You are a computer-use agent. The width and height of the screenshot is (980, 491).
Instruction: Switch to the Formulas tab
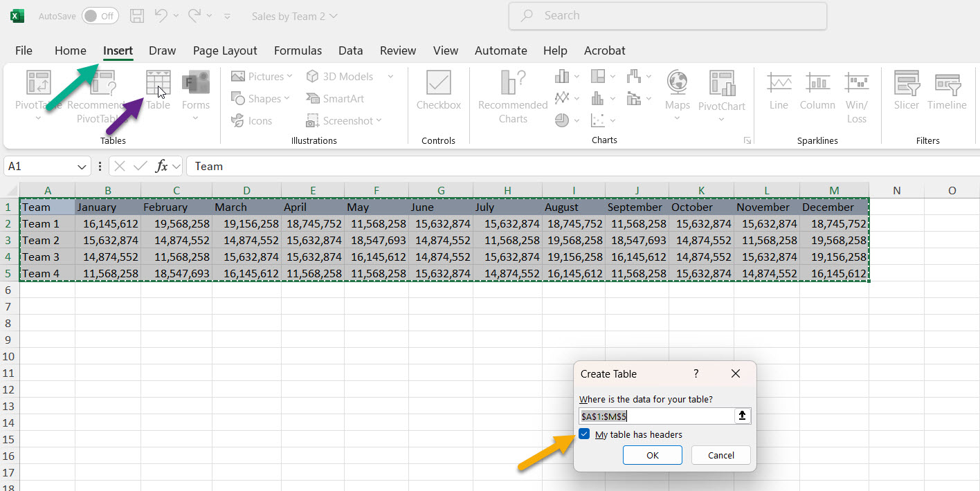(298, 50)
